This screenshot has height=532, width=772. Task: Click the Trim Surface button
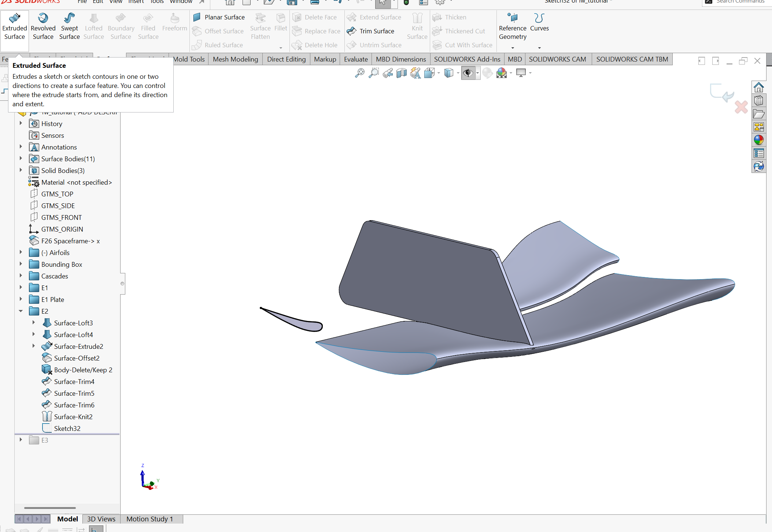[371, 31]
